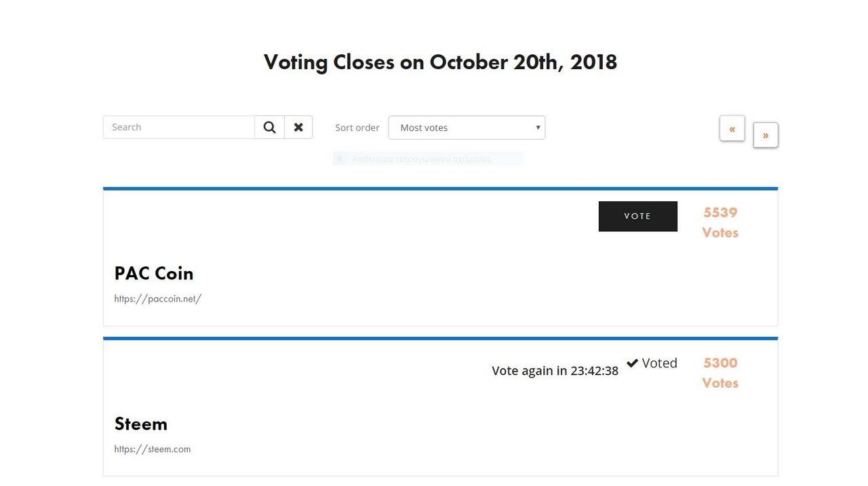Screen dimensions: 868x486
Task: Focus the Search text field
Action: [x=179, y=127]
